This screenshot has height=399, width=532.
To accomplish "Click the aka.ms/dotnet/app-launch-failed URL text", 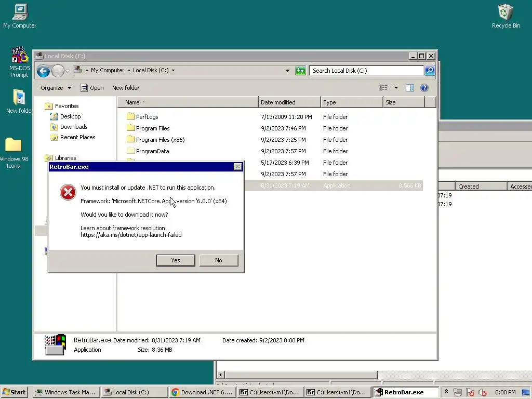I will (131, 235).
